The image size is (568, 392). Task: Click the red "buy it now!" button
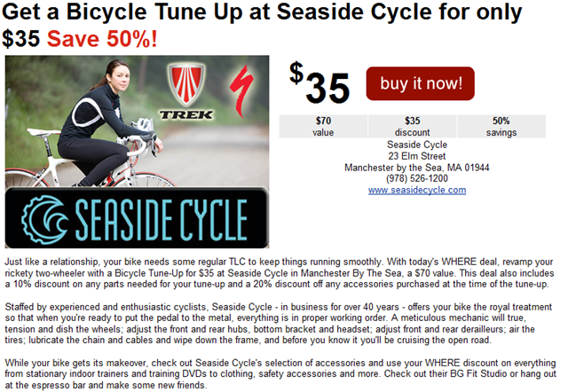[422, 83]
